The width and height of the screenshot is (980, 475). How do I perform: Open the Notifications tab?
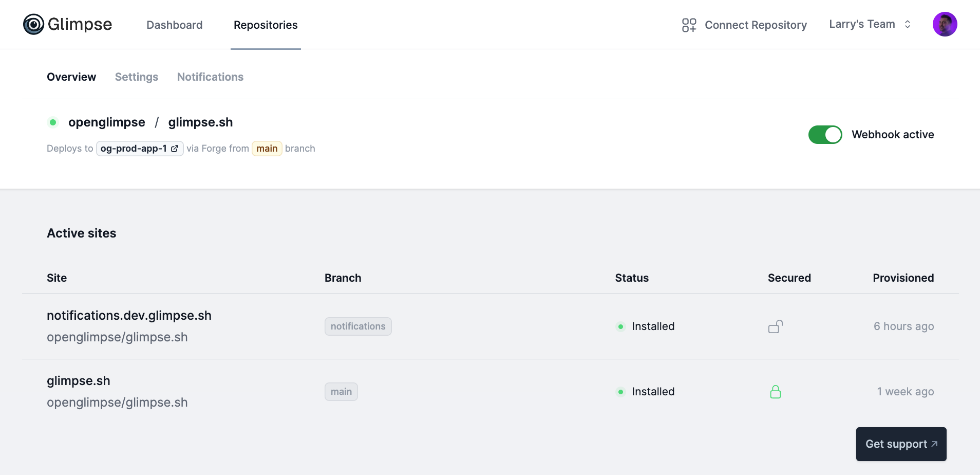pyautogui.click(x=210, y=77)
